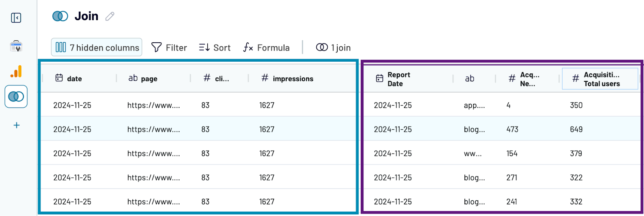This screenshot has width=644, height=216.
Task: Click the funnel Filter icon
Action: [x=157, y=48]
